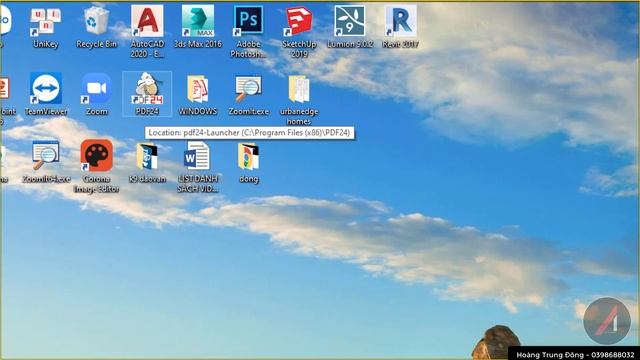The image size is (640, 360).
Task: Click the 'Recycle Bin' label text
Action: coord(96,44)
